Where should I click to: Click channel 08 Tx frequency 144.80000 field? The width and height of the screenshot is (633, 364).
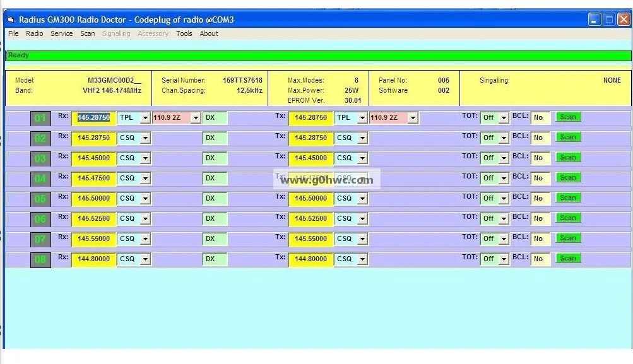(x=311, y=259)
